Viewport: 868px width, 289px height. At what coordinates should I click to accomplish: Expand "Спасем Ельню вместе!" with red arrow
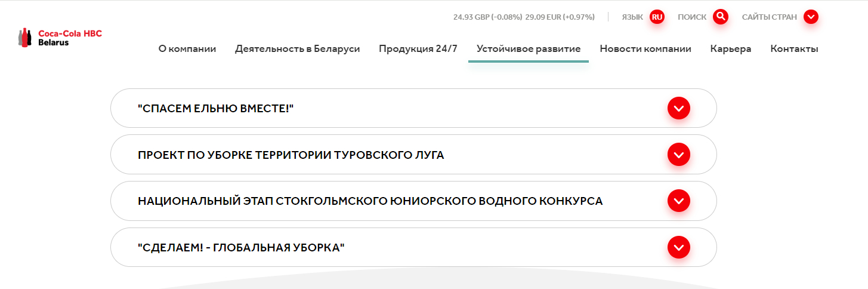tap(678, 108)
